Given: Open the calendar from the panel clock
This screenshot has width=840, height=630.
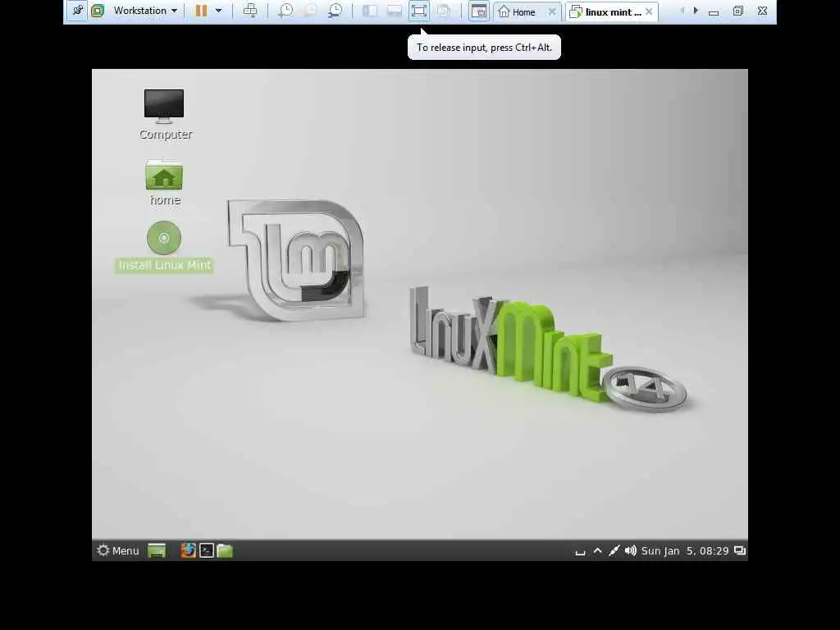Looking at the screenshot, I should pyautogui.click(x=685, y=550).
